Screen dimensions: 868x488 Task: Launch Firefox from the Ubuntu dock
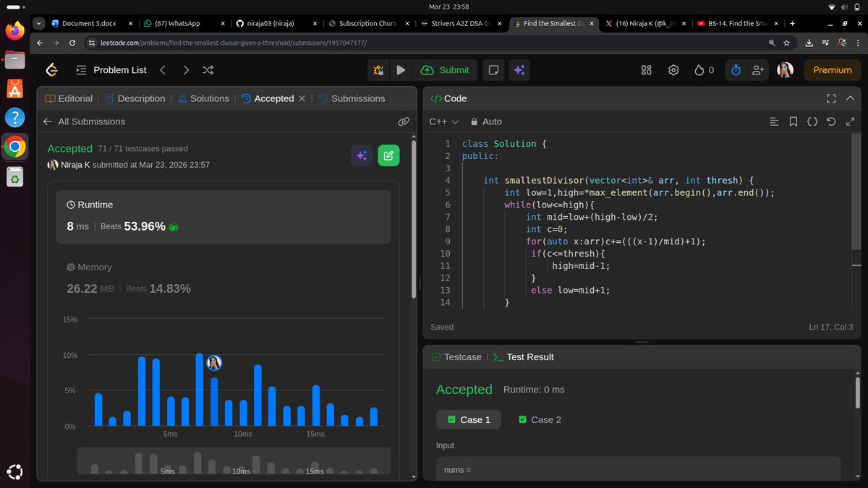(14, 31)
